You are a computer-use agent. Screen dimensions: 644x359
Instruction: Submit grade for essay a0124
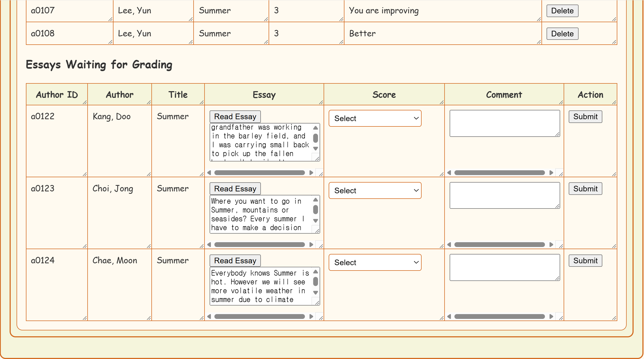point(585,261)
